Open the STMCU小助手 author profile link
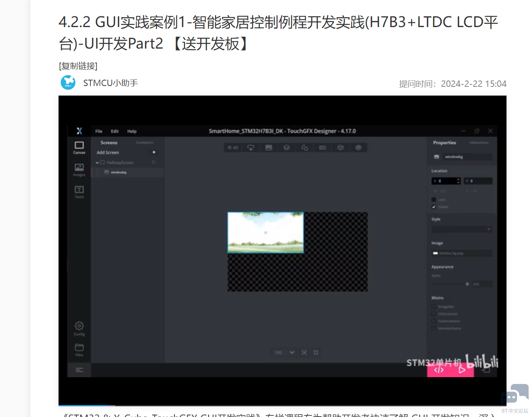 (x=110, y=83)
